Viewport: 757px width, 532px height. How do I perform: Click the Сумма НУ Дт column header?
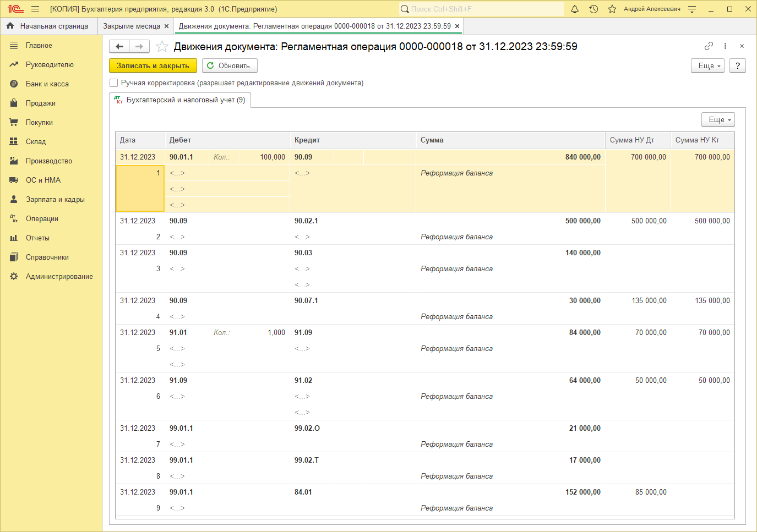(x=638, y=140)
